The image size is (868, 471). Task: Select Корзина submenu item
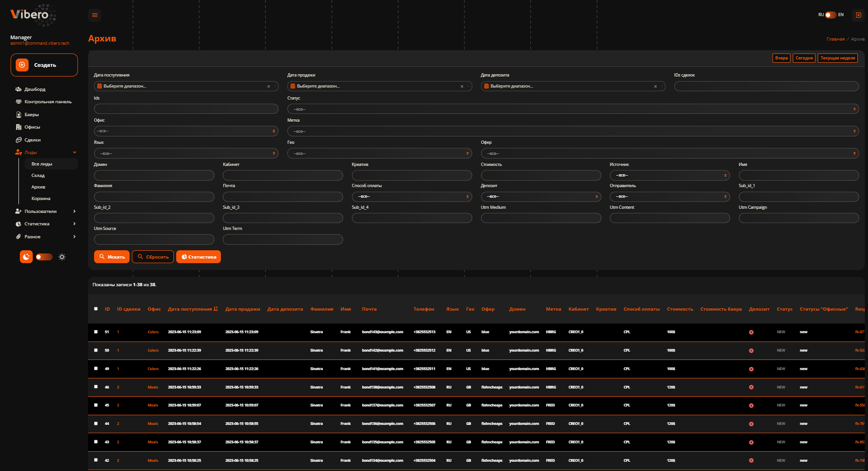[41, 199]
